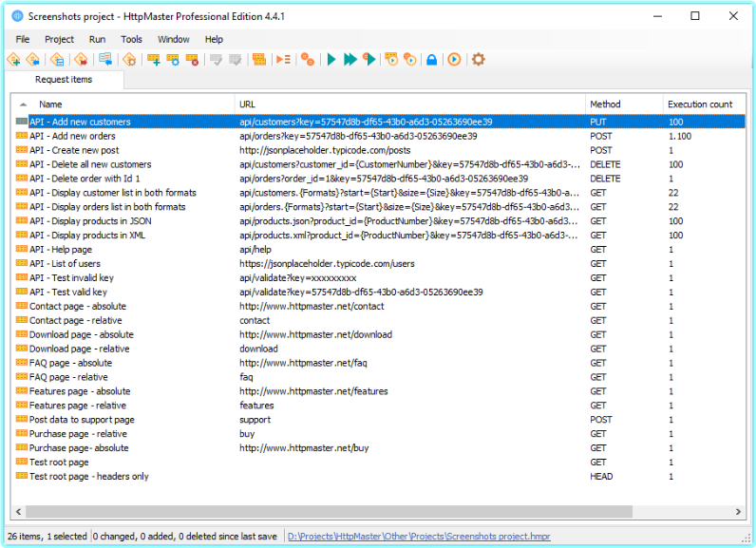Image resolution: width=756 pixels, height=548 pixels.
Task: Sort by the Name column header
Action: pyautogui.click(x=50, y=104)
